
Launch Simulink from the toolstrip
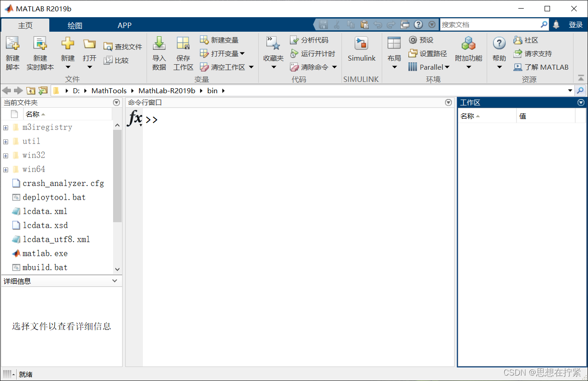[x=361, y=49]
